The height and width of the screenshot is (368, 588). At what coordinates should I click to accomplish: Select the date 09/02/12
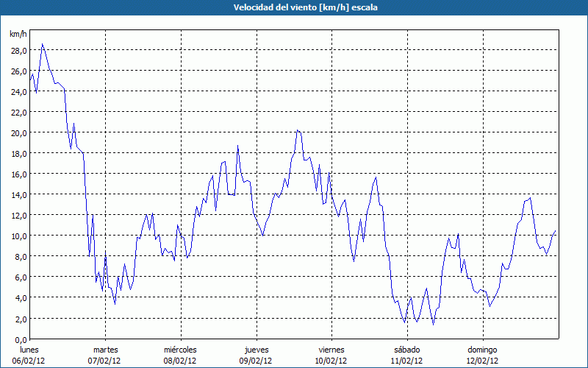[256, 361]
